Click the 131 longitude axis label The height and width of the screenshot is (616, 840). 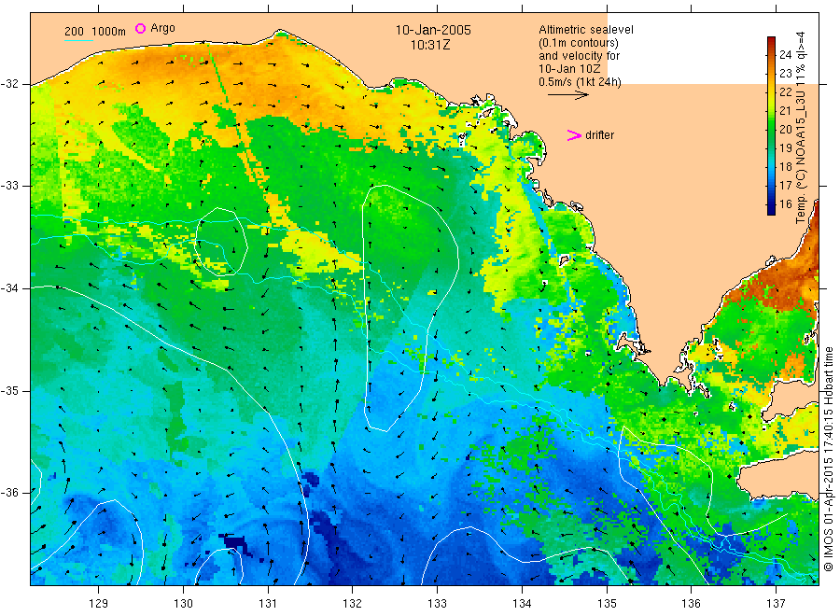click(268, 604)
